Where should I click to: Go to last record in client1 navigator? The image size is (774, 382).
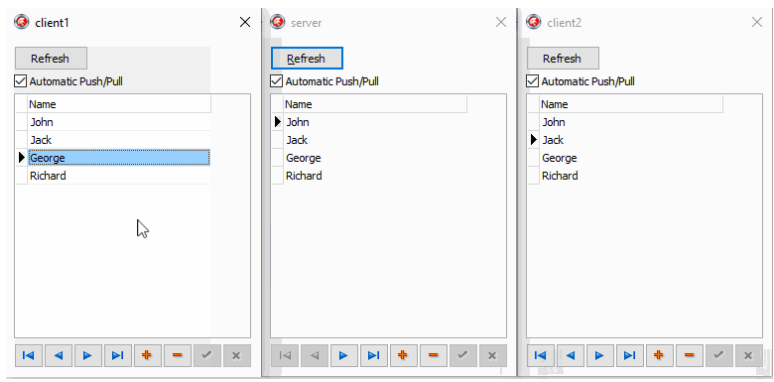click(117, 355)
